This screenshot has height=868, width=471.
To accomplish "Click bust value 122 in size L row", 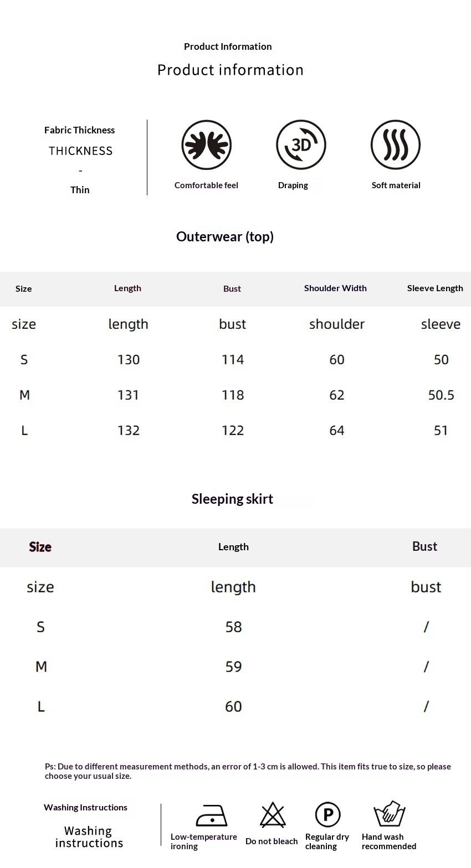I will pyautogui.click(x=233, y=431).
